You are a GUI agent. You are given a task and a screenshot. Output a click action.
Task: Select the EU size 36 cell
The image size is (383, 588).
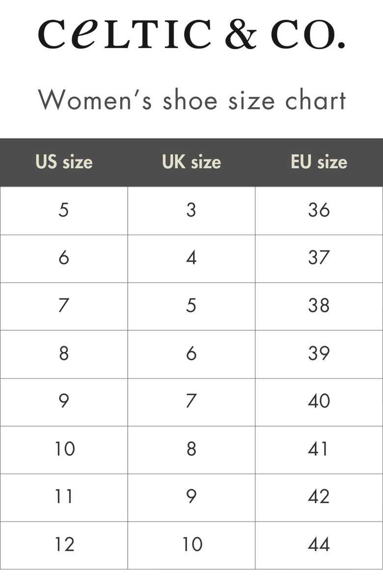(319, 210)
